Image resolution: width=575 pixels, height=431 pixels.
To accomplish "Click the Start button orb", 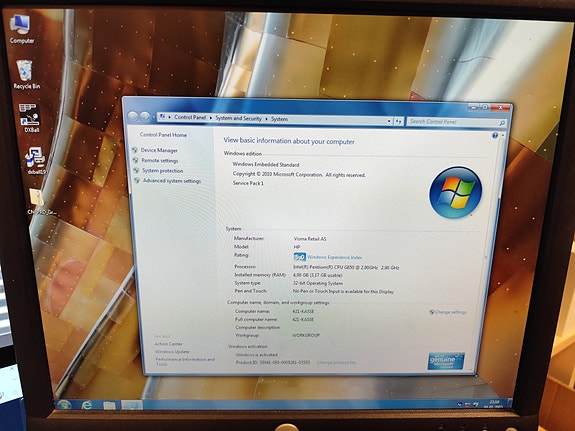I will tap(65, 405).
